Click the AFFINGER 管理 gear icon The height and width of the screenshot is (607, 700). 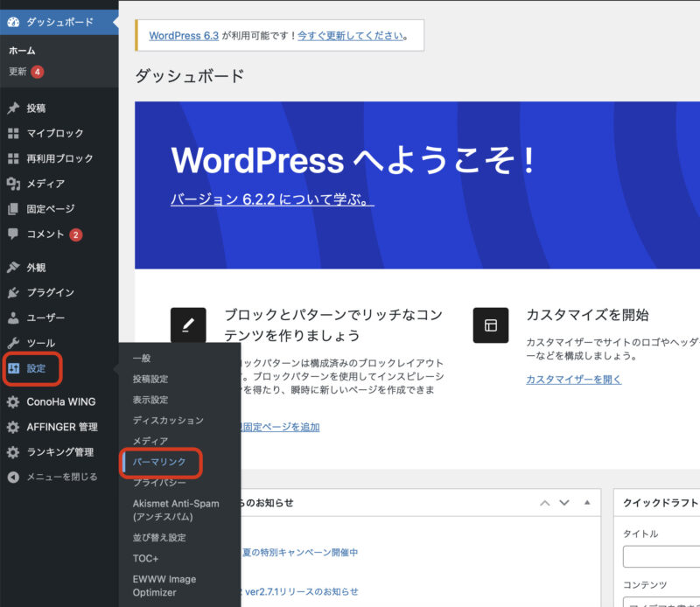(x=13, y=427)
